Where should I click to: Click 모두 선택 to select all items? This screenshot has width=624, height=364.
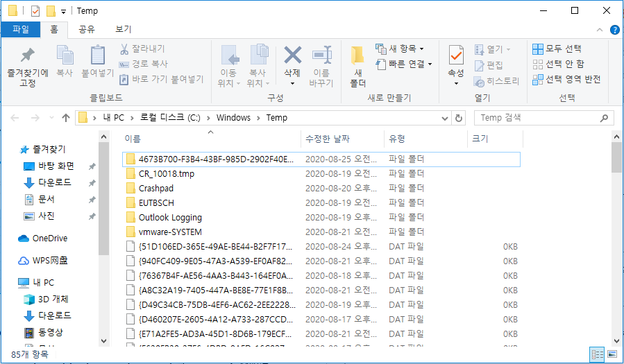click(x=557, y=49)
